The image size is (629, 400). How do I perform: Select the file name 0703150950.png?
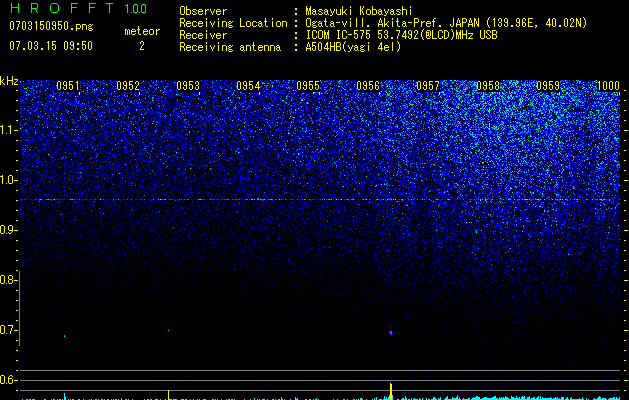(x=51, y=27)
